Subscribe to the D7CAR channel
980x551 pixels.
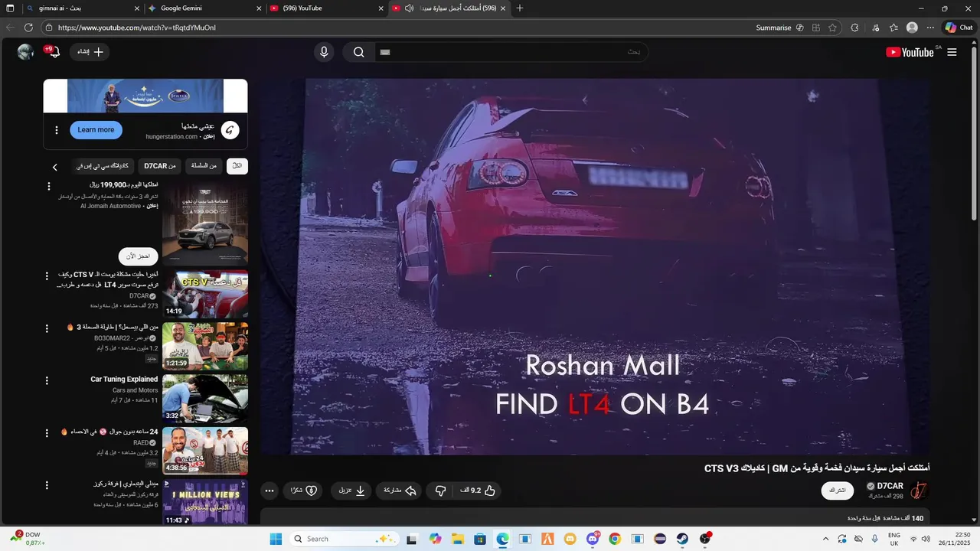pyautogui.click(x=838, y=491)
